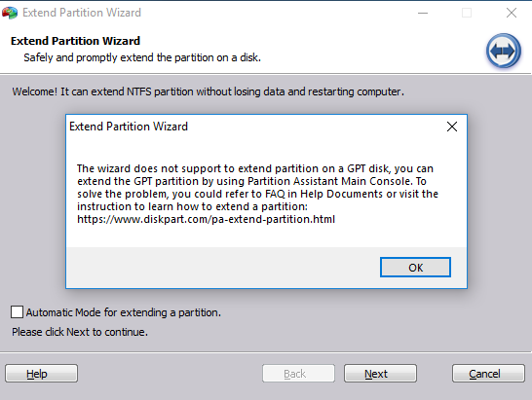Close the GPT warning dialog with X
The width and height of the screenshot is (532, 400).
[452, 127]
